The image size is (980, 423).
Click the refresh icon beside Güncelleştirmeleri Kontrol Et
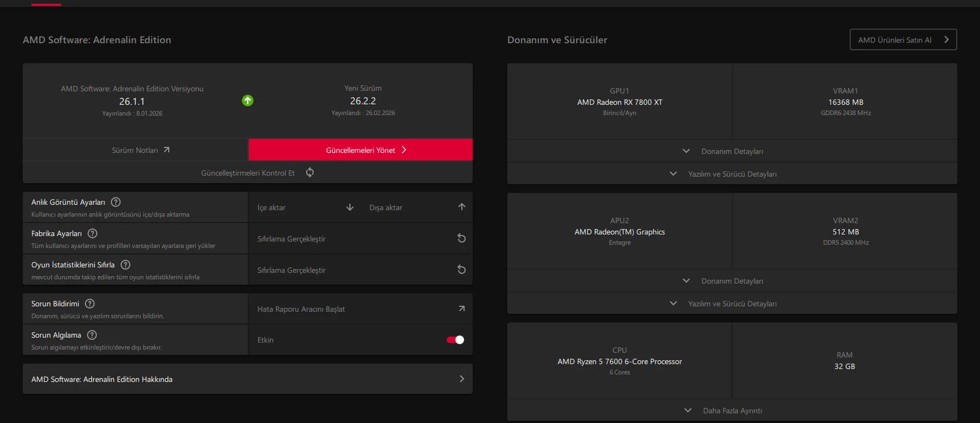point(310,172)
